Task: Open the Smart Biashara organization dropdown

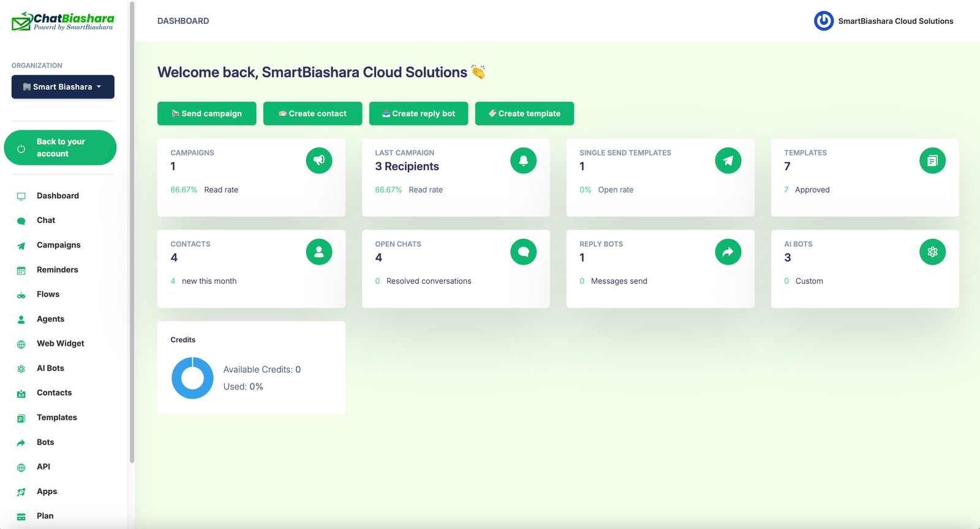Action: tap(63, 87)
